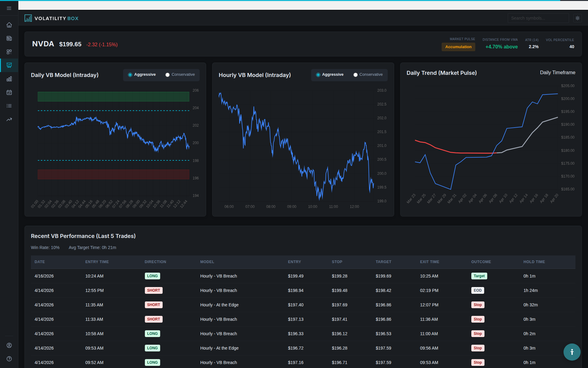Viewport: 588px width, 368px height.
Task: Go to the Home sidebar icon
Action: pyautogui.click(x=9, y=25)
